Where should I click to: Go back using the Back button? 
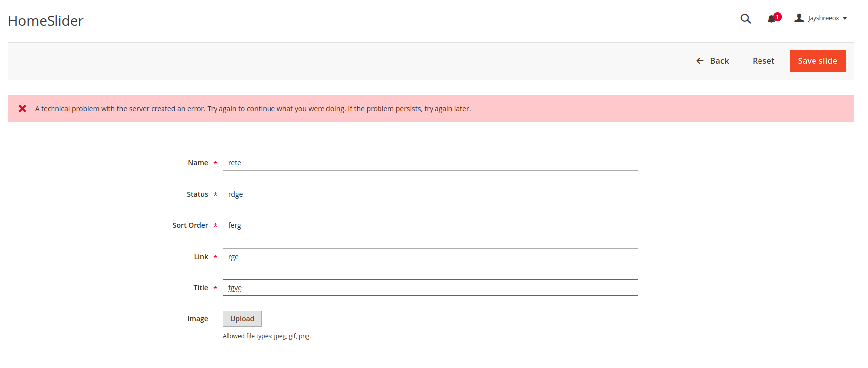[x=712, y=61]
